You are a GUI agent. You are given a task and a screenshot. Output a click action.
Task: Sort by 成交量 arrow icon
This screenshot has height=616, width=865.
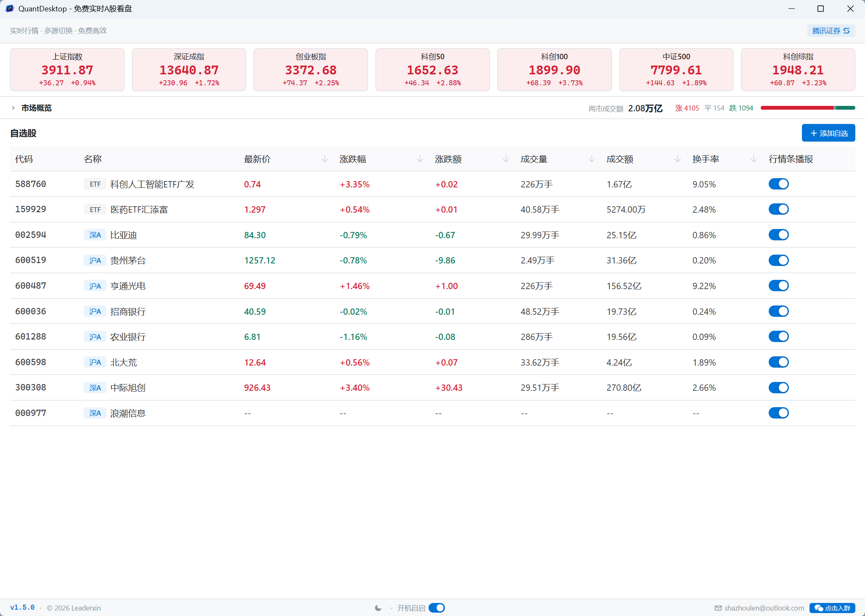click(x=592, y=159)
